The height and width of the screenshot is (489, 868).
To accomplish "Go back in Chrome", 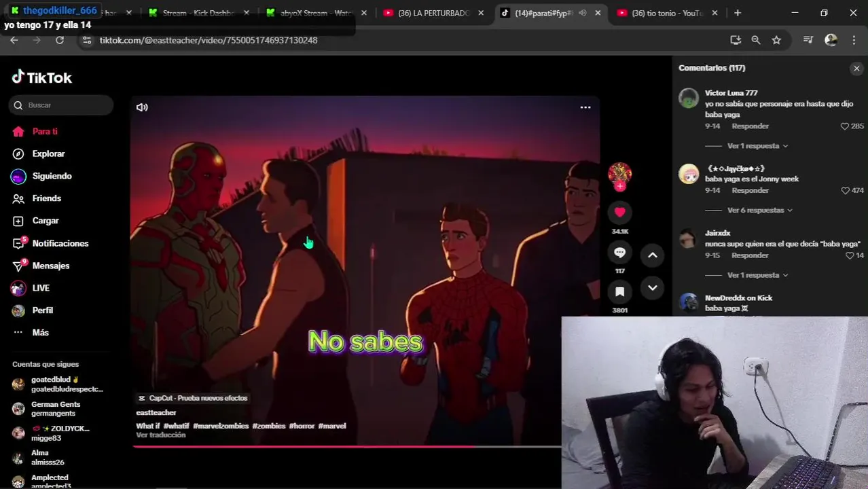I will tap(14, 40).
